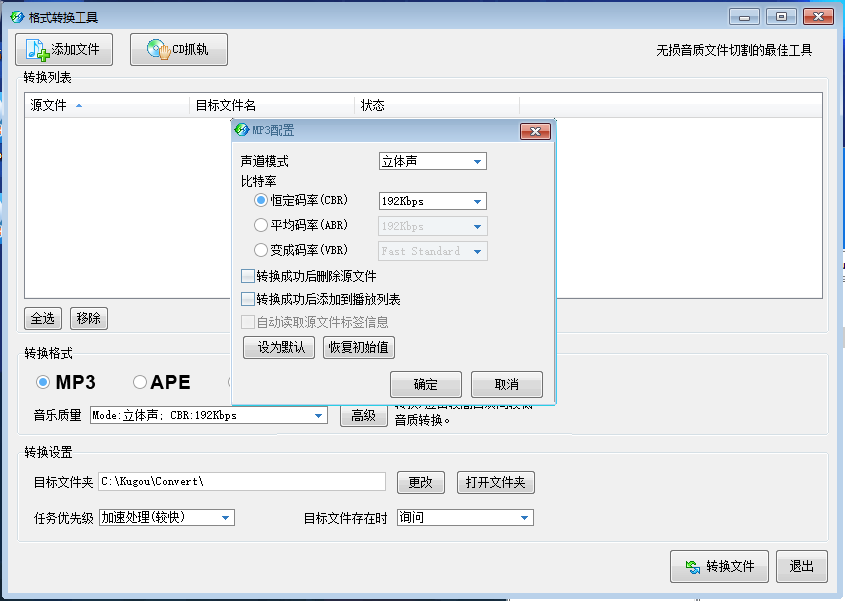This screenshot has height=601, width=845.
Task: Select 变成码率(VBR) radio button
Action: click(x=261, y=250)
